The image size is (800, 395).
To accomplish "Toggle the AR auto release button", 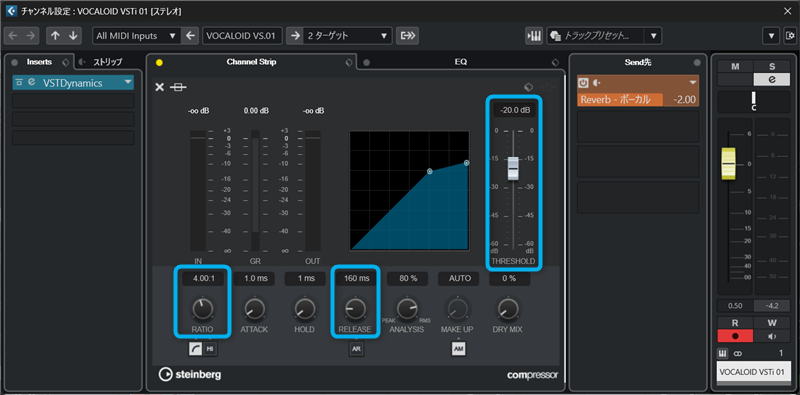I will (x=356, y=349).
